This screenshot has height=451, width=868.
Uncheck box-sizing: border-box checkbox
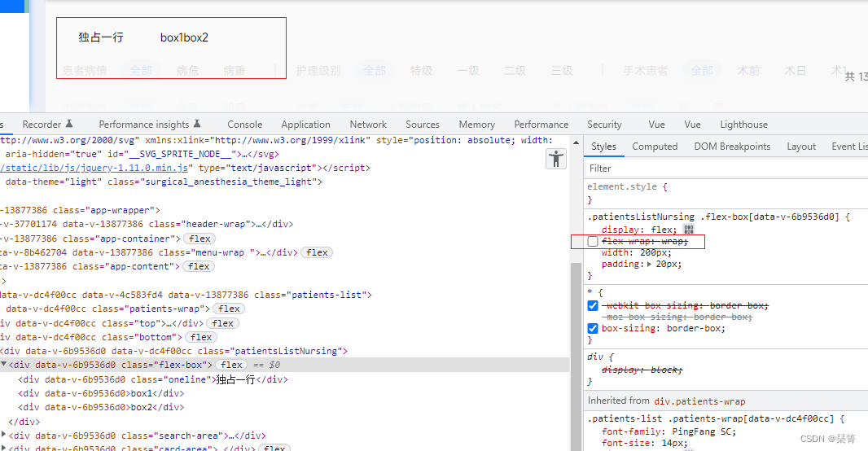(593, 328)
